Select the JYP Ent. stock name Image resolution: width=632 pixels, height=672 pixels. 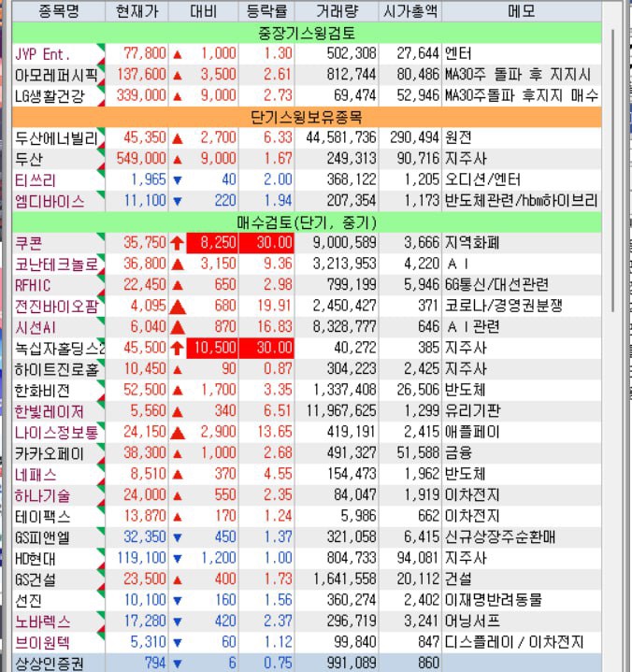coord(42,54)
